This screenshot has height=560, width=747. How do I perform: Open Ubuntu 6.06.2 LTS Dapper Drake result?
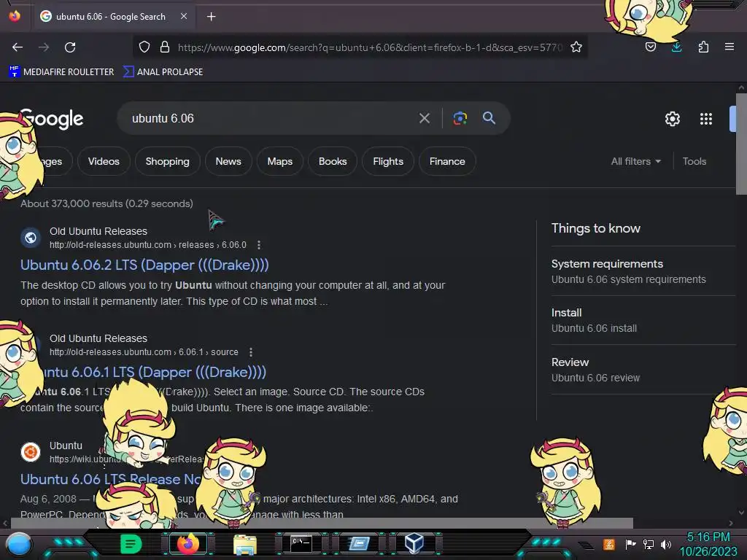(144, 265)
